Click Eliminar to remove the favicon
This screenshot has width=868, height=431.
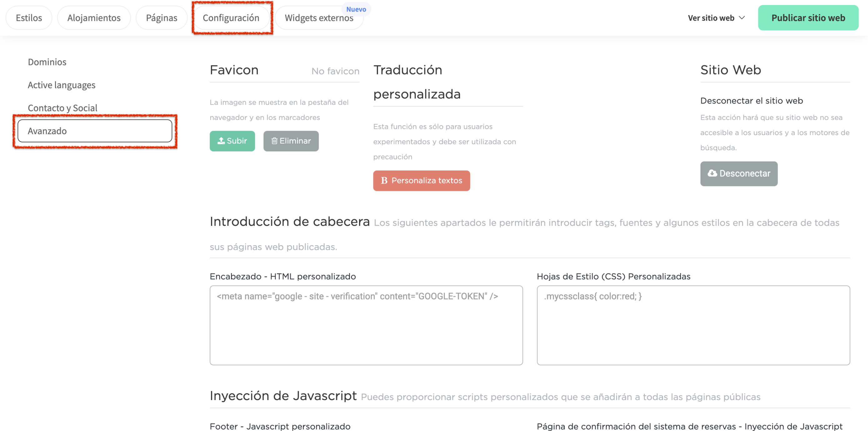291,141
